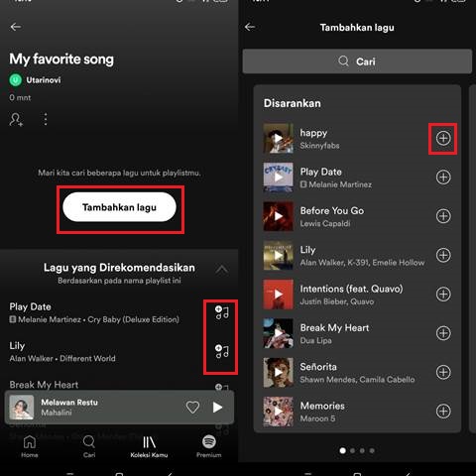
Task: Open Melawan Restu track title in mini player
Action: pyautogui.click(x=69, y=403)
